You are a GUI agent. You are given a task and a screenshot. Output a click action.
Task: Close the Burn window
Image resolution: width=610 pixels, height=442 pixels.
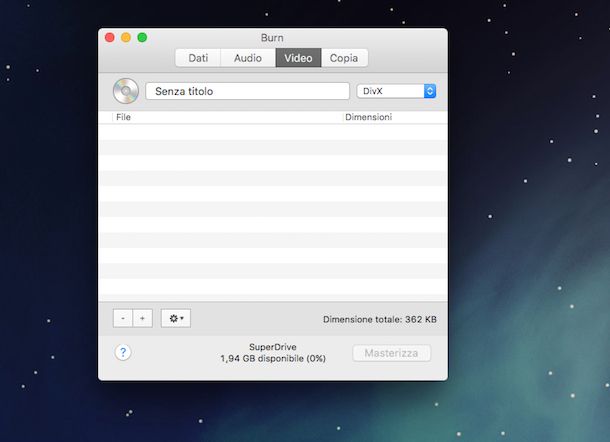click(110, 37)
